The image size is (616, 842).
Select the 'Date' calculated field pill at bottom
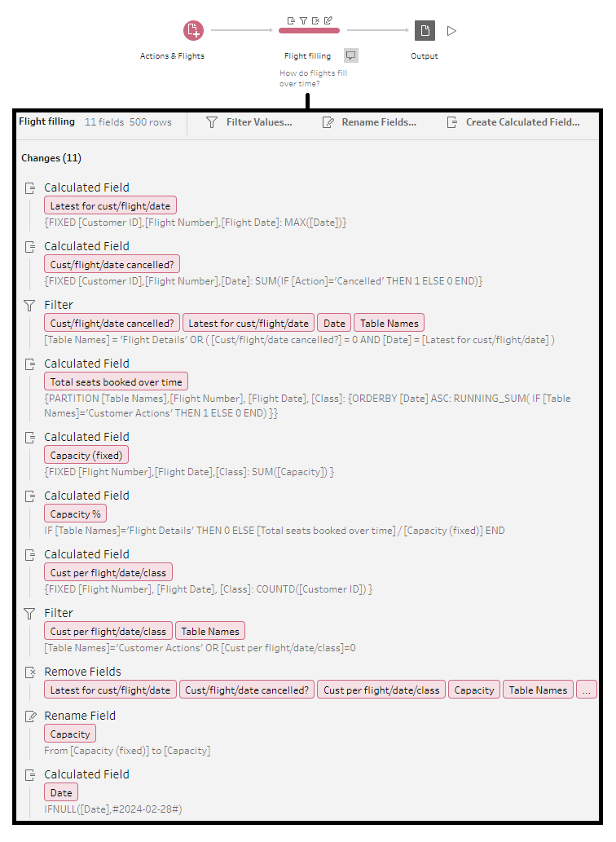coord(61,793)
